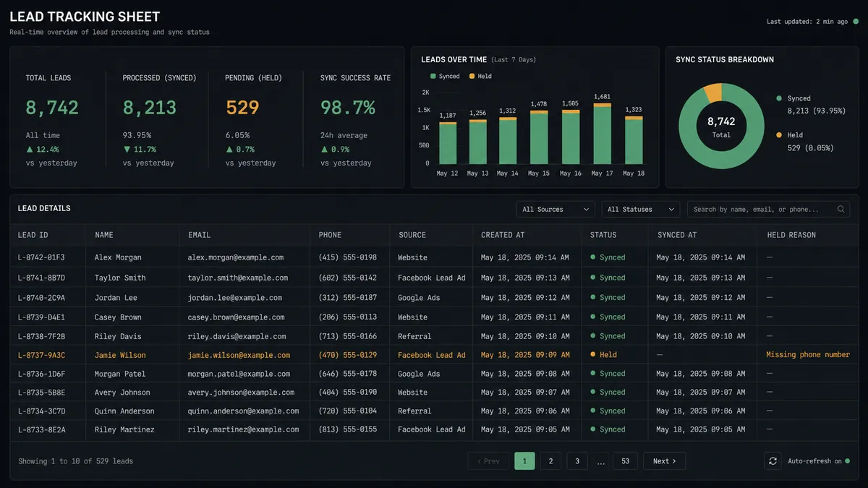
Task: Click the May 12 bar in chart
Action: (x=448, y=143)
